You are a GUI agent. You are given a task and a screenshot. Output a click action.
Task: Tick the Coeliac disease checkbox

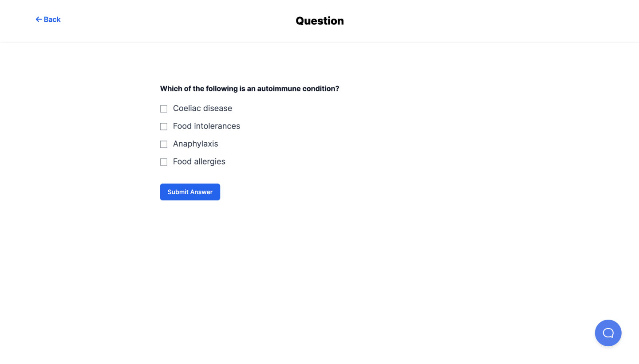(164, 109)
